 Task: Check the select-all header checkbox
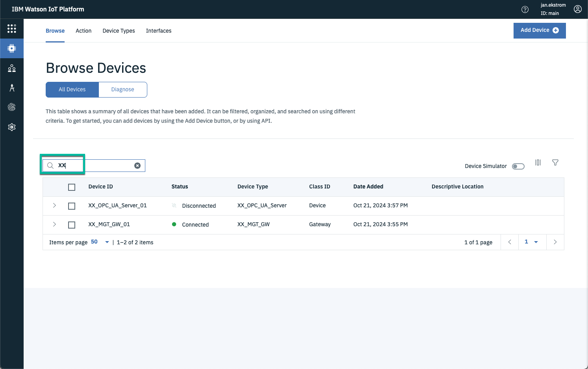(72, 187)
